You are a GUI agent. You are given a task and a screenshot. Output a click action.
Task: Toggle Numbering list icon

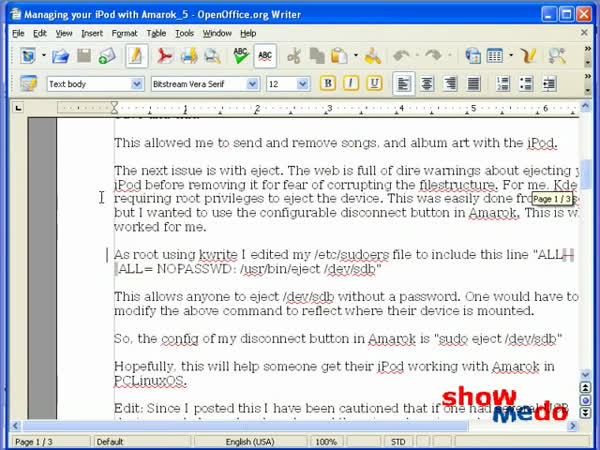point(502,83)
